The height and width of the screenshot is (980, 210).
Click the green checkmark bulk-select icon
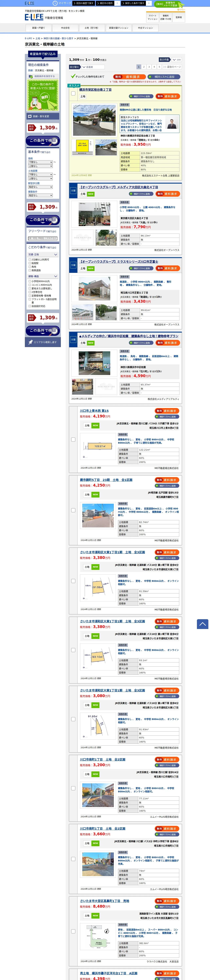73,76
